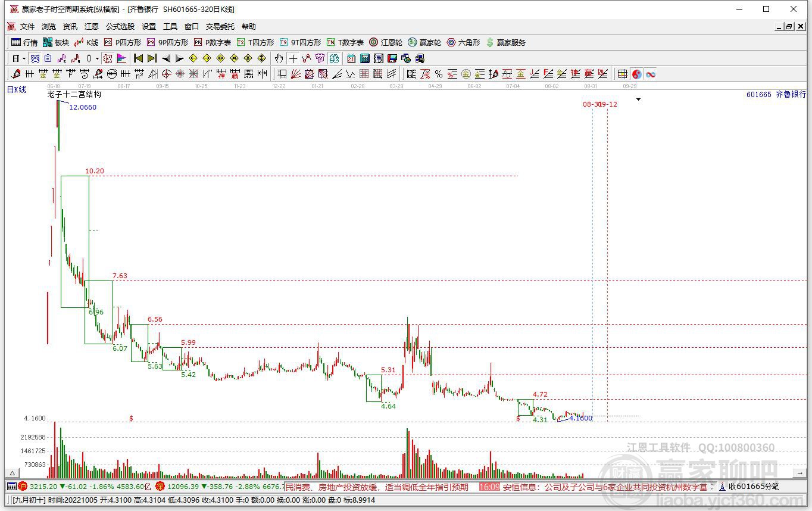Open the P数字表 number table

[213, 42]
